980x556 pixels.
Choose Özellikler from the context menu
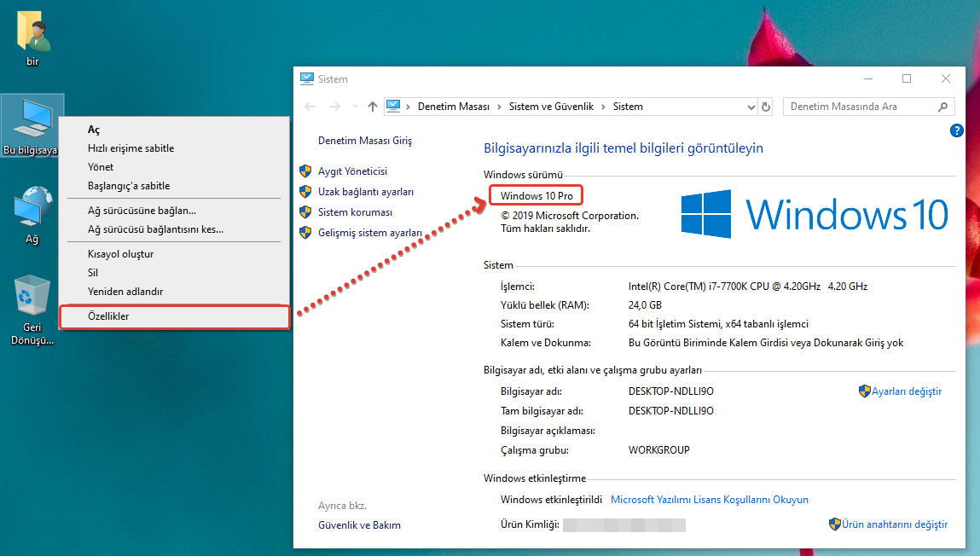[x=108, y=316]
